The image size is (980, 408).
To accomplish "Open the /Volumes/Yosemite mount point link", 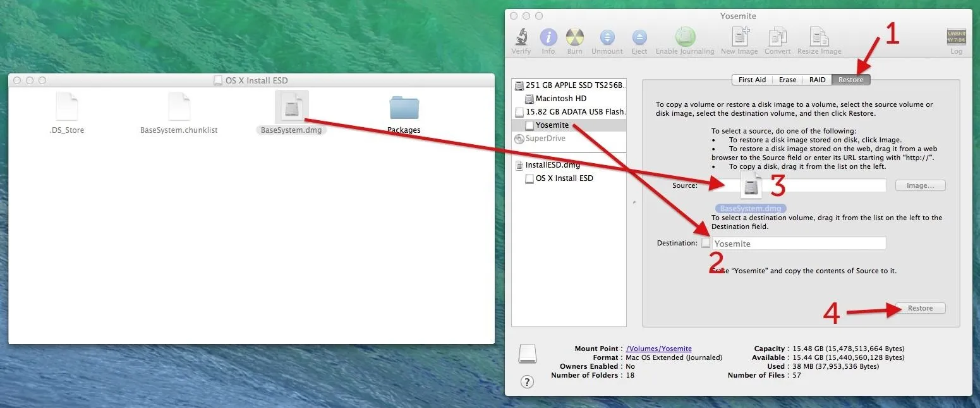I will click(x=658, y=349).
